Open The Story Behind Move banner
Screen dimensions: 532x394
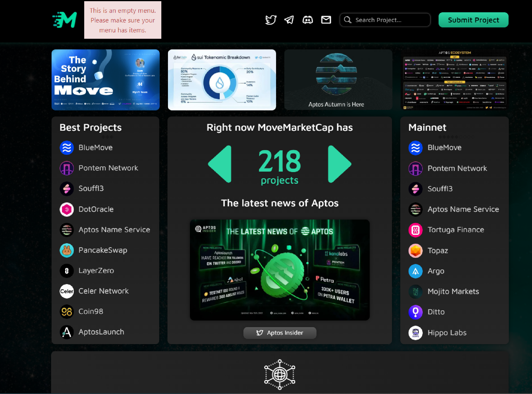coord(106,80)
